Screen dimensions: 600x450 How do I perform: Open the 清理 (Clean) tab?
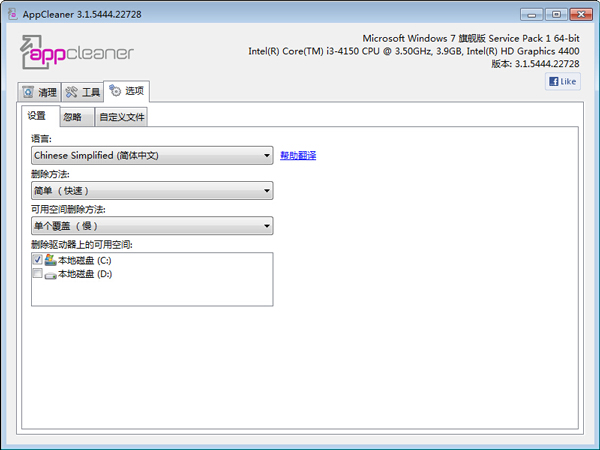click(x=39, y=92)
